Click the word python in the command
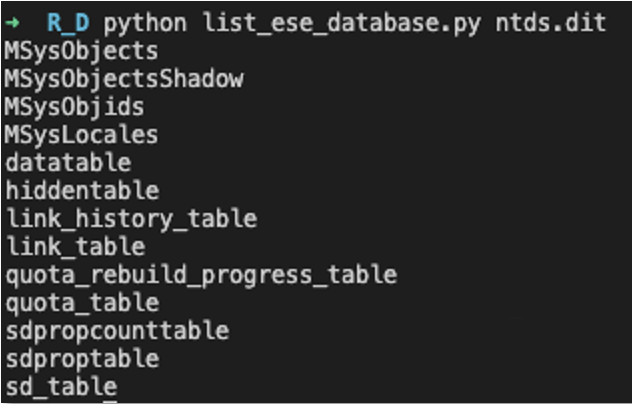Screen dimensions: 632x404 [x=146, y=23]
